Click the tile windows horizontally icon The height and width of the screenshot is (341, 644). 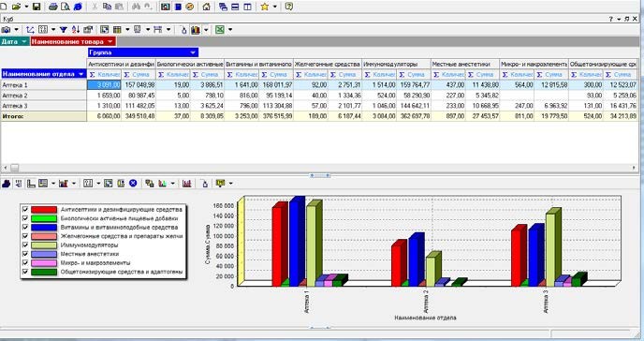coord(235,7)
